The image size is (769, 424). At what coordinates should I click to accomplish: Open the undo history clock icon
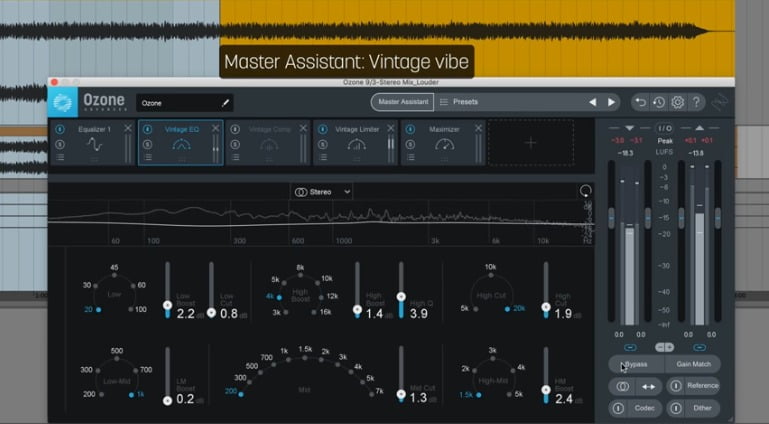pyautogui.click(x=659, y=102)
